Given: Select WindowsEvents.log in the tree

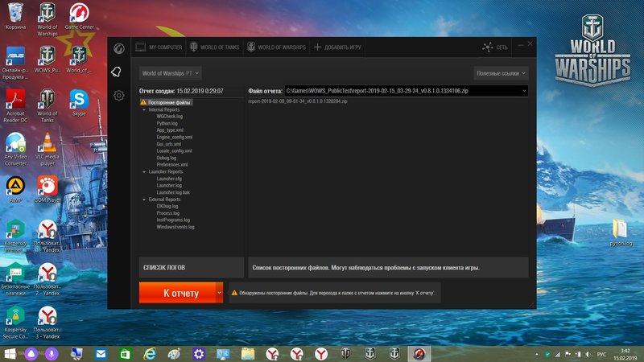Looking at the screenshot, I should [x=175, y=227].
